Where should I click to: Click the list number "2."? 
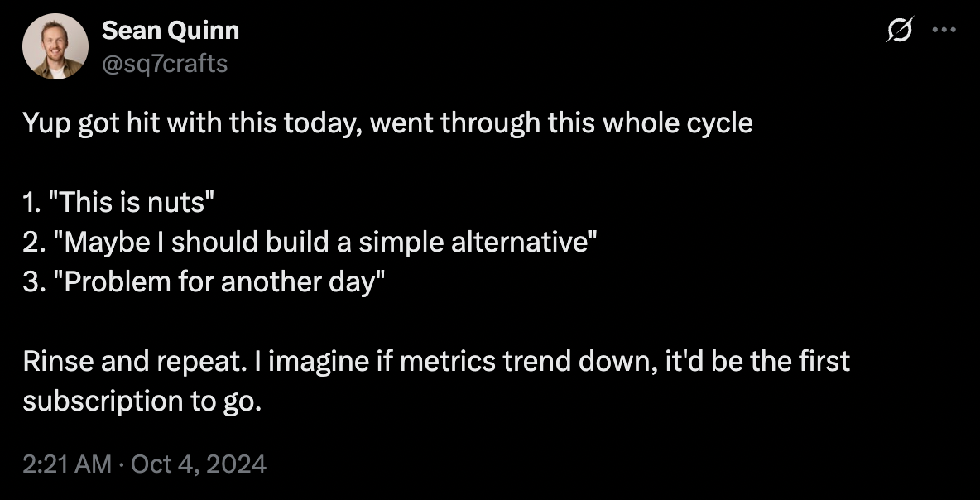35,243
